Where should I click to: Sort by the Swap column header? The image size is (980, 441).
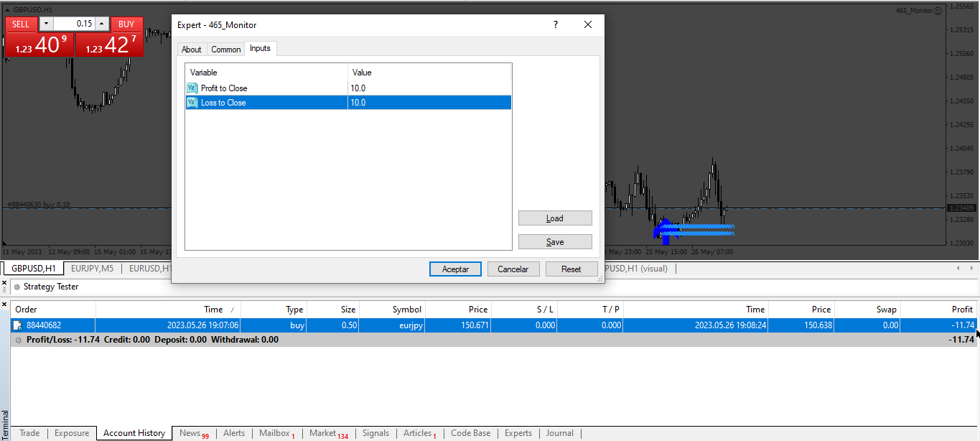(867, 310)
